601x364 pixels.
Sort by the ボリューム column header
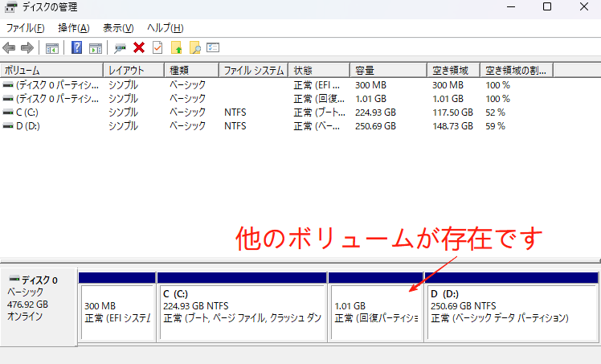point(24,70)
